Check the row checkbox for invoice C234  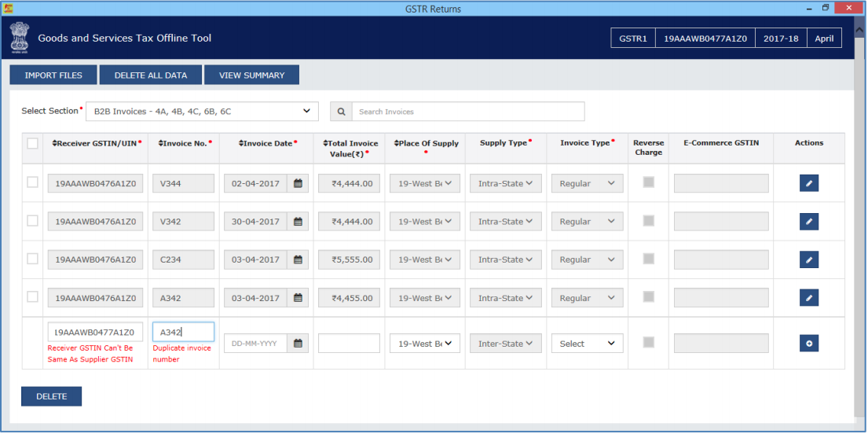point(33,259)
